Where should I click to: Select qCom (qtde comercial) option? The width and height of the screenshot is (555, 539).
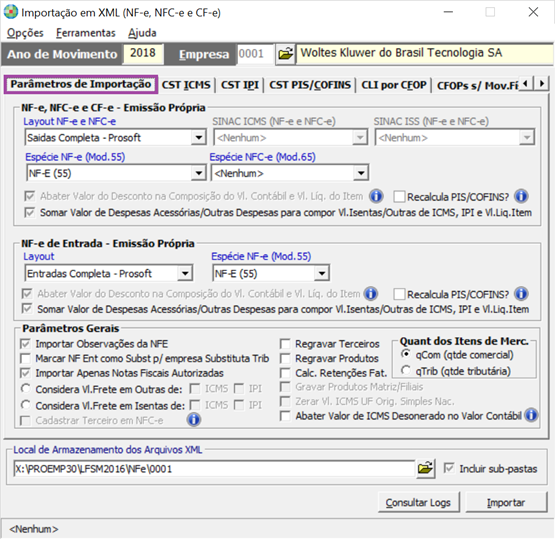point(406,354)
